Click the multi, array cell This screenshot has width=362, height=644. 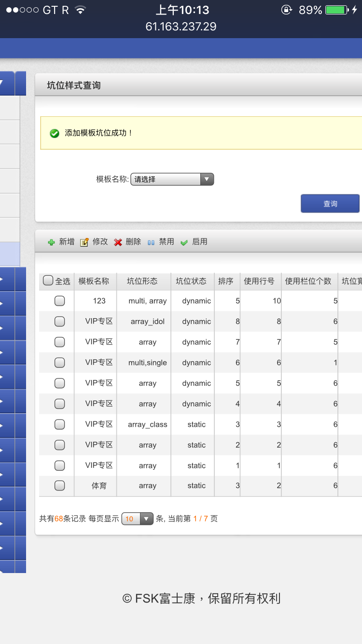148,301
